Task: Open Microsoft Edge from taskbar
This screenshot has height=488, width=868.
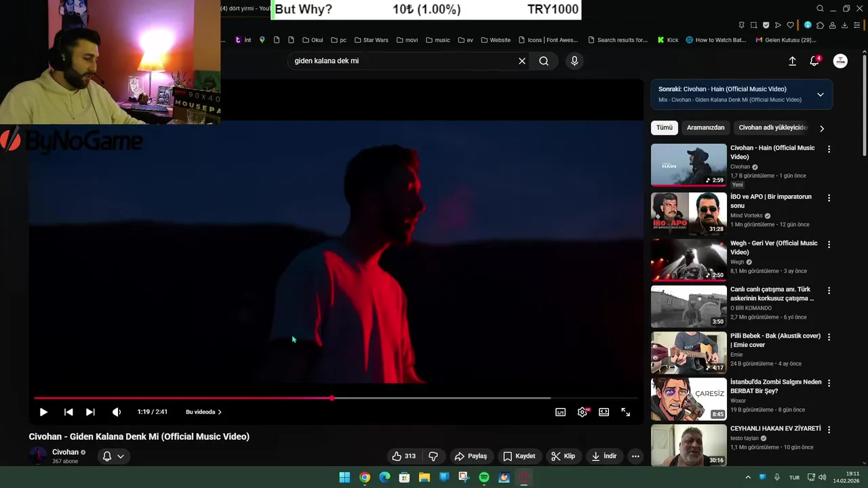Action: (384, 477)
